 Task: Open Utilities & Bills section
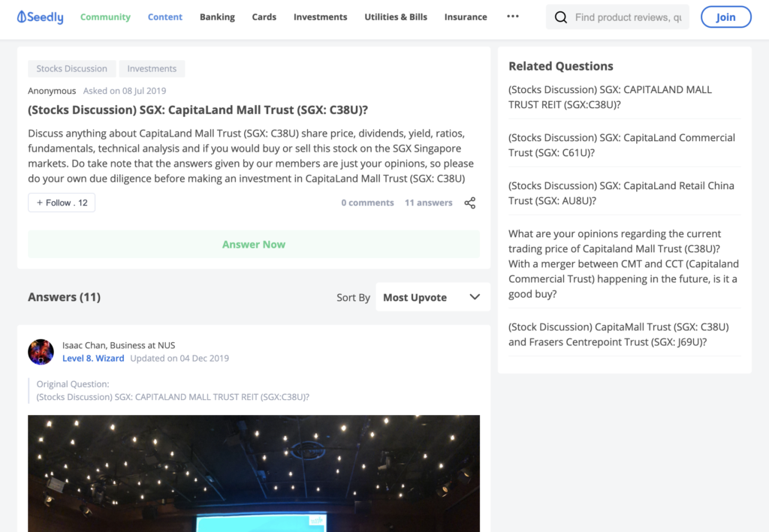click(x=396, y=17)
